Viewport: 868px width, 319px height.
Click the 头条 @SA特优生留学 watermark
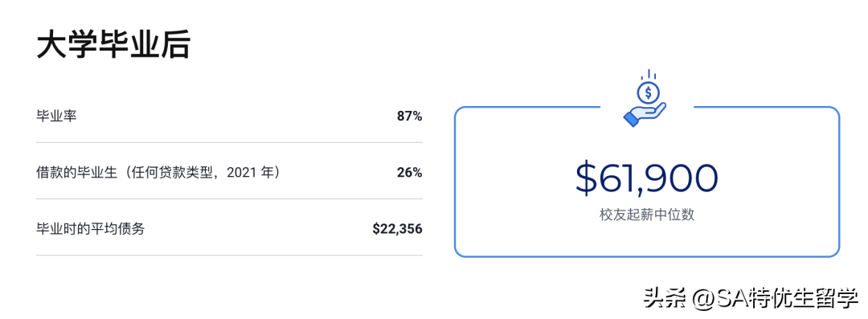[x=750, y=299]
